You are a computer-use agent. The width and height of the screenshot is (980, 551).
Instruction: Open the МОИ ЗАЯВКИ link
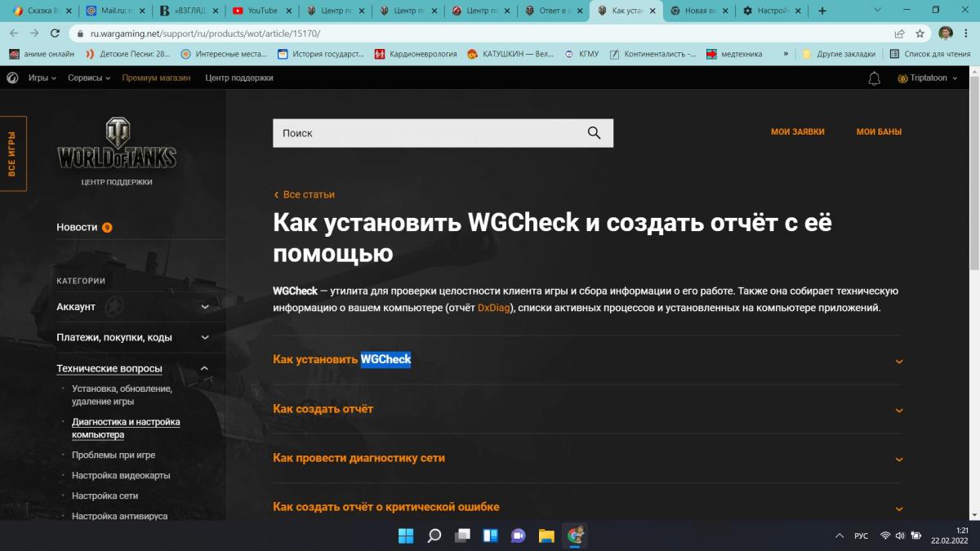(x=798, y=131)
